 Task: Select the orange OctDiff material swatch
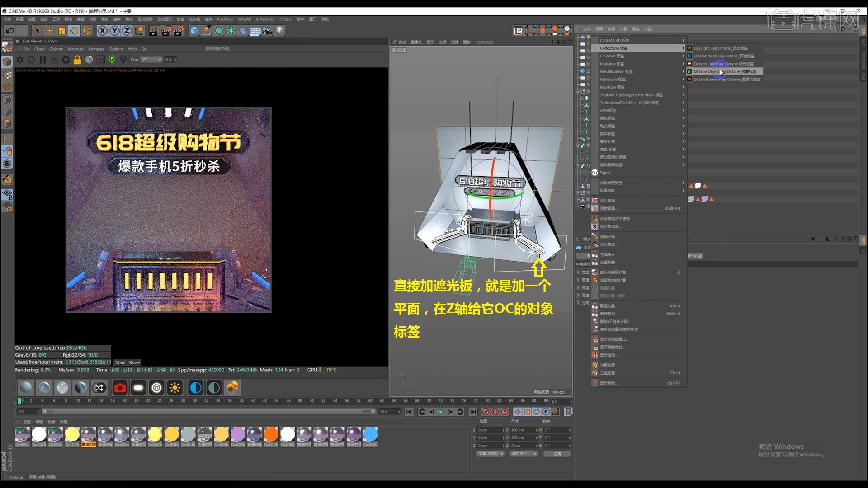pos(271,434)
